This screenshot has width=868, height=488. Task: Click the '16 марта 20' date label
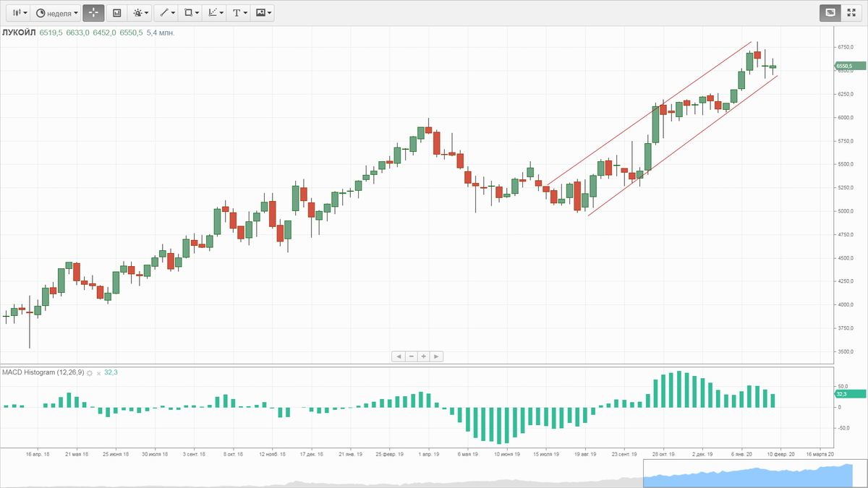[x=820, y=455]
